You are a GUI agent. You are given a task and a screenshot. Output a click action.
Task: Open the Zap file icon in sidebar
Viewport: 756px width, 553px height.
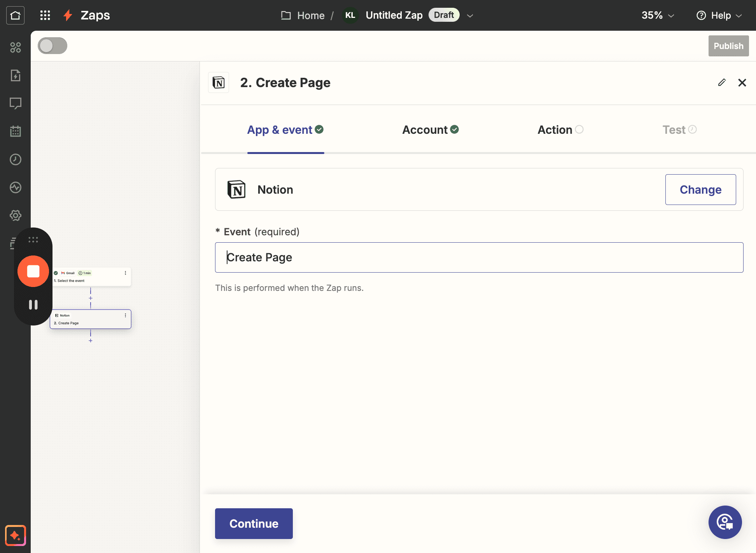15,75
